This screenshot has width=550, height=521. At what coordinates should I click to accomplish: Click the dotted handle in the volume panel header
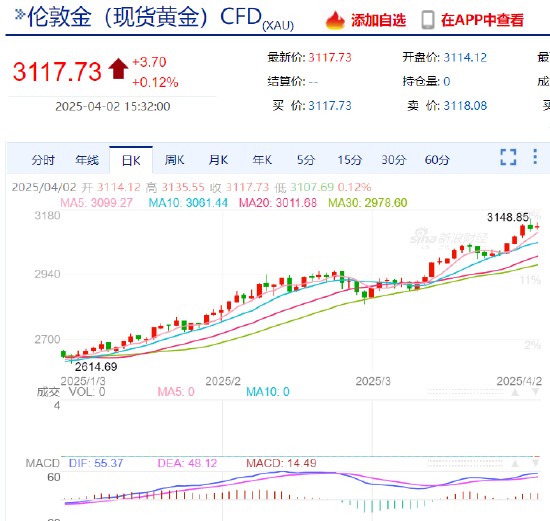point(465,392)
